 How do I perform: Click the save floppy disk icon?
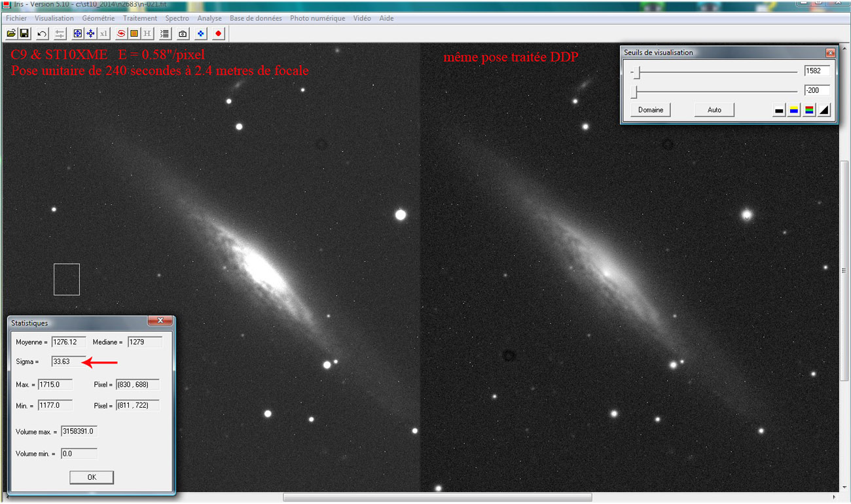(x=24, y=33)
